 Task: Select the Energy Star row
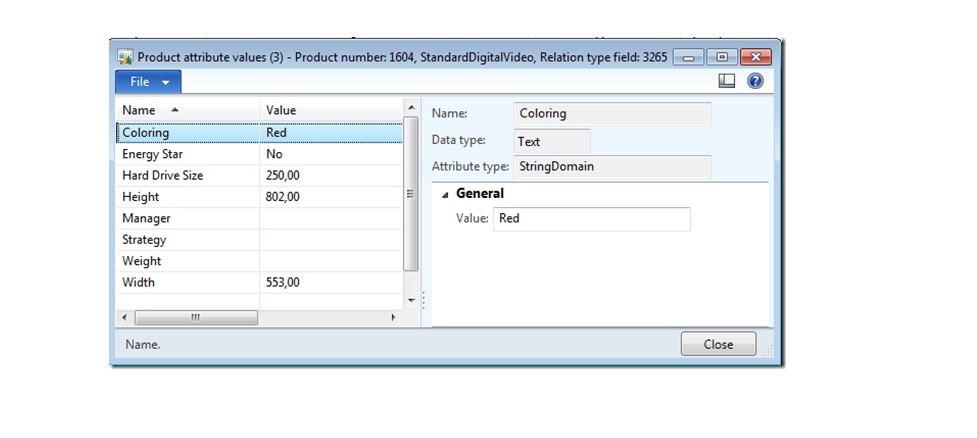click(259, 154)
